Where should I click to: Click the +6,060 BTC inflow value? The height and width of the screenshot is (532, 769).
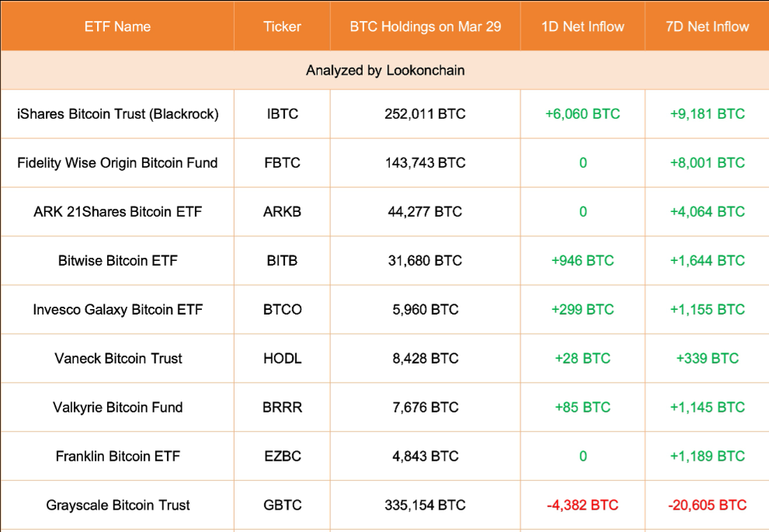[x=583, y=114]
